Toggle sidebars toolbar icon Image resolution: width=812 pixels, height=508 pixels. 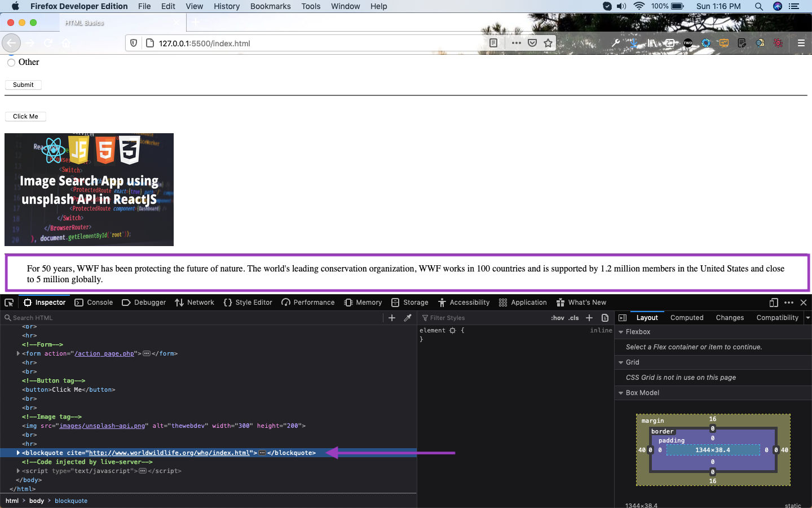[x=670, y=43]
